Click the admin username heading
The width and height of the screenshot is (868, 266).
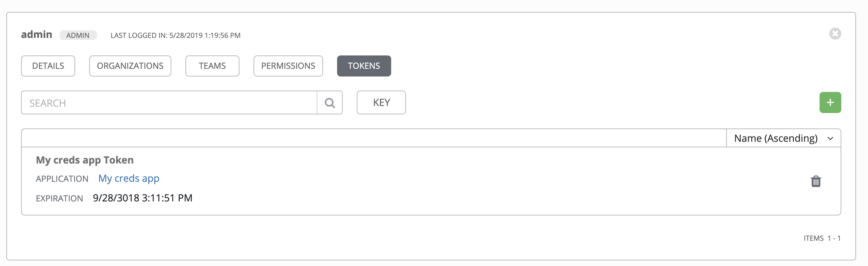click(37, 34)
